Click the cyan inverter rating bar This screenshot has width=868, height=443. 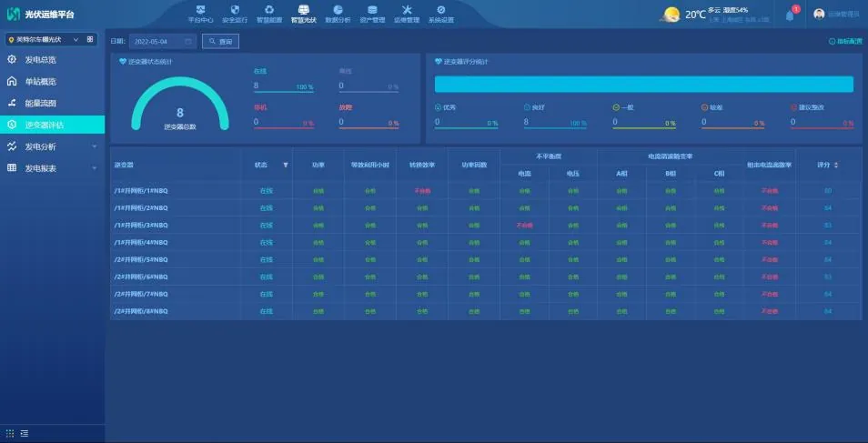pos(644,85)
